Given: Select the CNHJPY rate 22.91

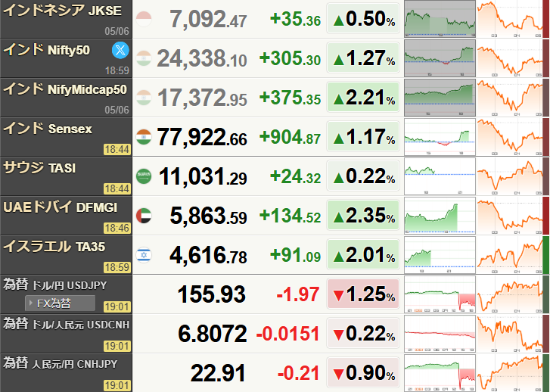Looking at the screenshot, I should coord(218,373).
